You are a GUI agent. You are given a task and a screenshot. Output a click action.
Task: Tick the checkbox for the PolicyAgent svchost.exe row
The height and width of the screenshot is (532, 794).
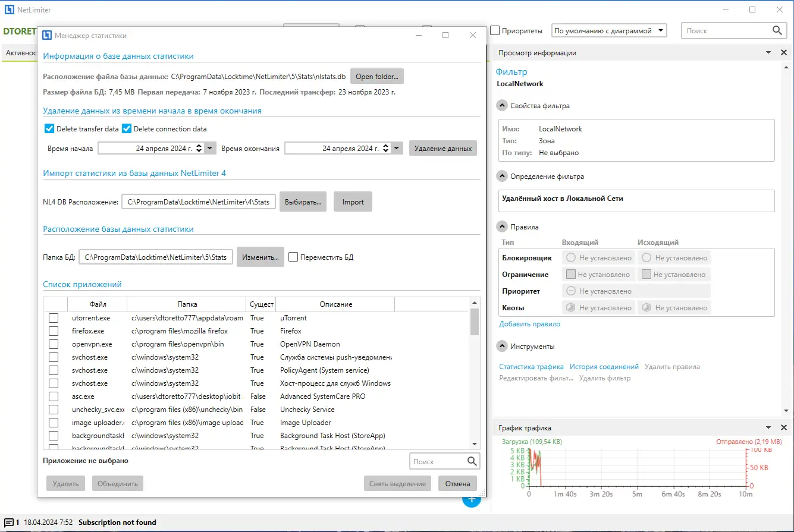tap(54, 370)
